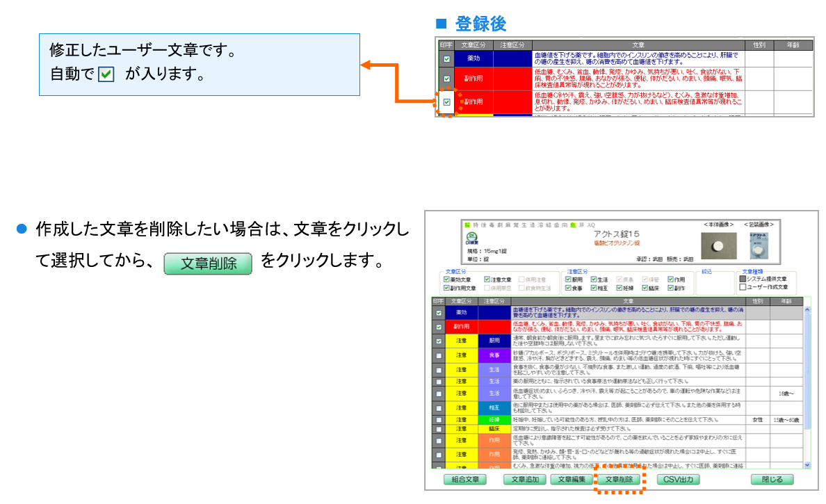This screenshot has width=826, height=504.
Task: Click the 文章削除 button
Action: click(619, 480)
